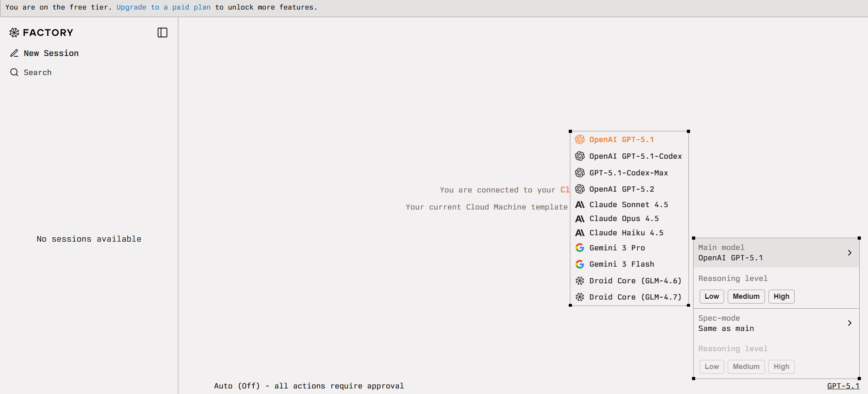Select Gemini 3 Flash model

coord(629,264)
